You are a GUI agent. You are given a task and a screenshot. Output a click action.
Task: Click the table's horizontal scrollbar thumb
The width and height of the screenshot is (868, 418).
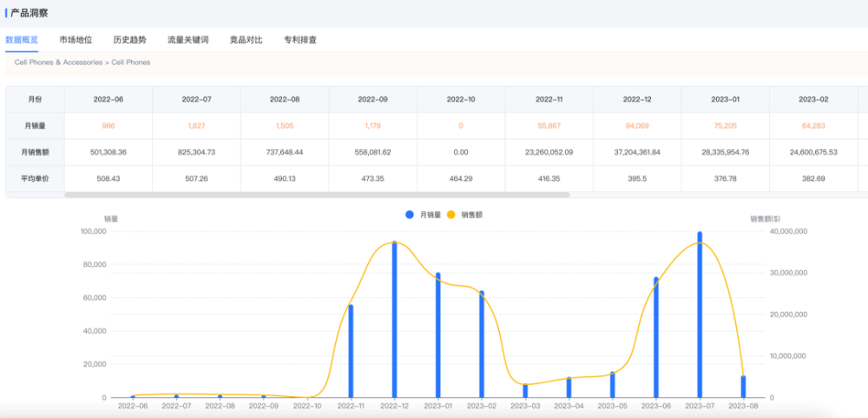(317, 195)
